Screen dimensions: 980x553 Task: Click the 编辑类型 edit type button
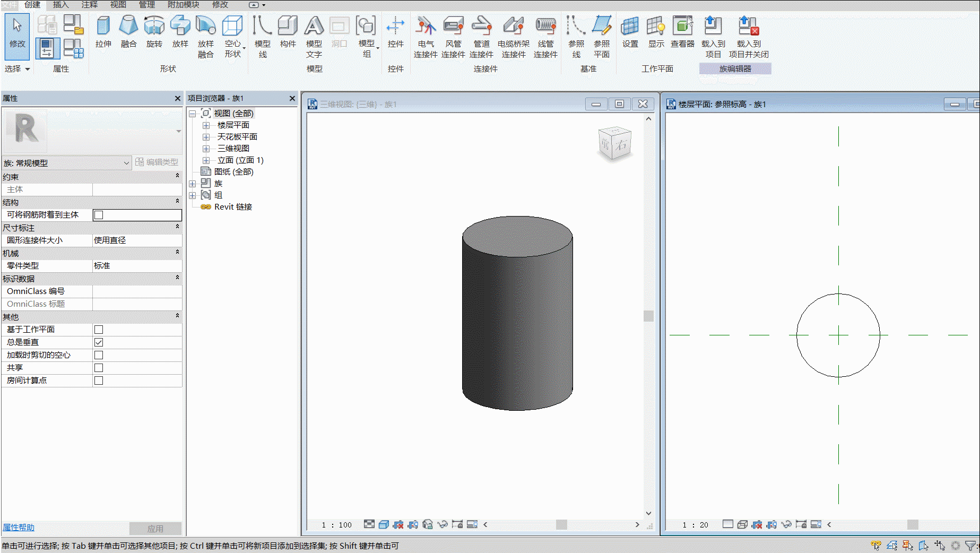157,162
